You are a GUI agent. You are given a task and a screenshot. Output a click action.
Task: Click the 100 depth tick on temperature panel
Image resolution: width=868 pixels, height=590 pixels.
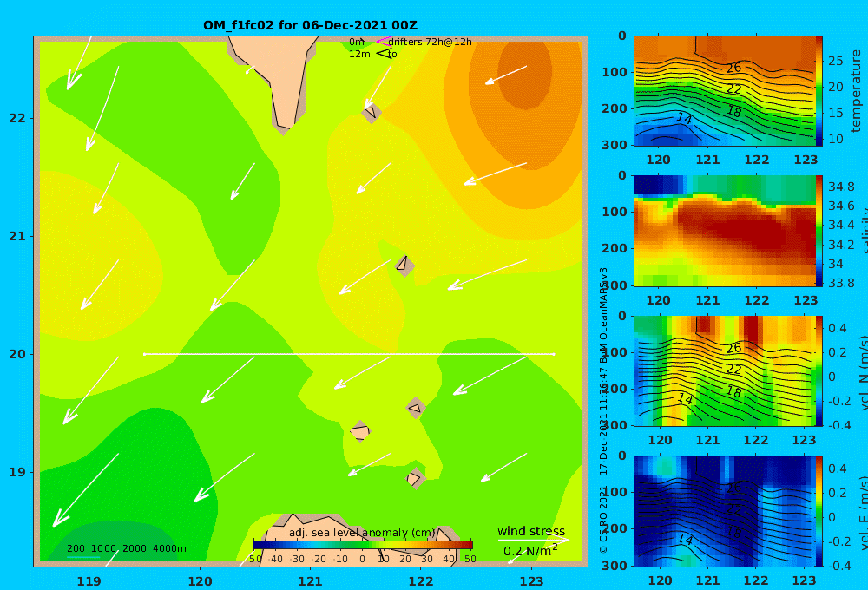(x=615, y=72)
